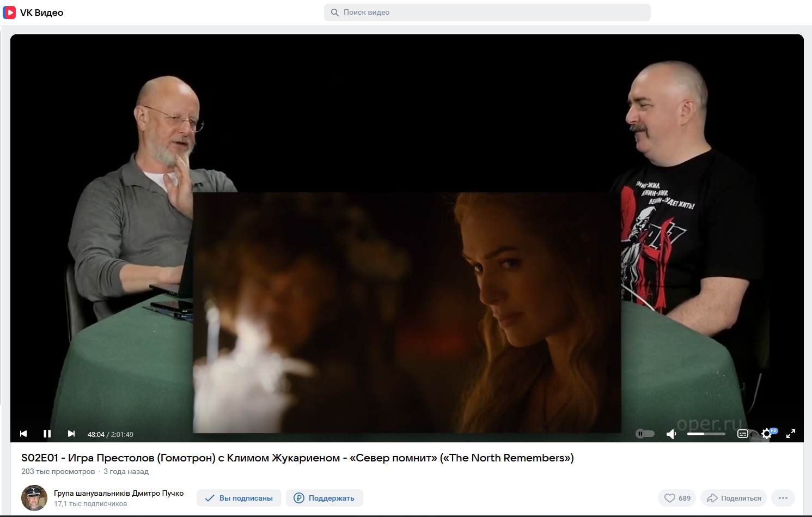Click the 17,1 тыс подписчиков subscriber count
Viewport: 812px width, 517px height.
pos(90,504)
